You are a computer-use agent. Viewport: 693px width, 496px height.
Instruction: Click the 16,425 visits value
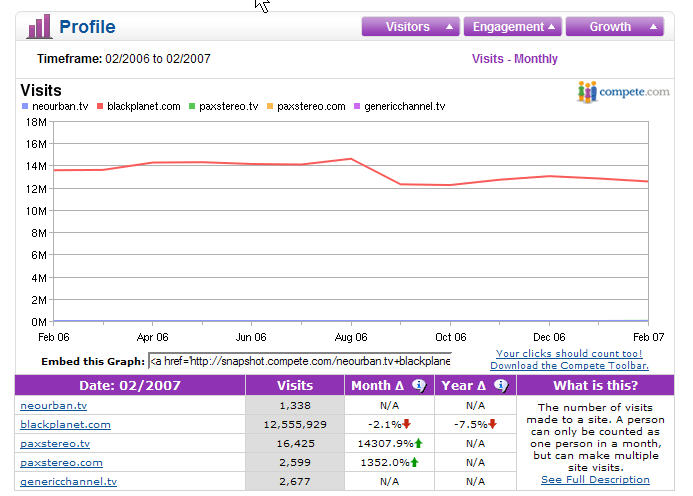(x=295, y=443)
